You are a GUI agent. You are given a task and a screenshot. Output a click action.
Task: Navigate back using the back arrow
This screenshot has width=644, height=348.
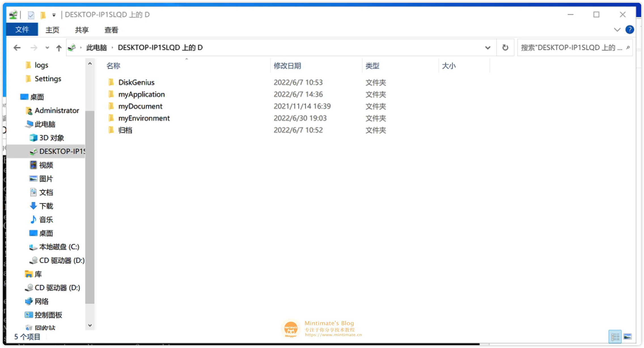17,47
